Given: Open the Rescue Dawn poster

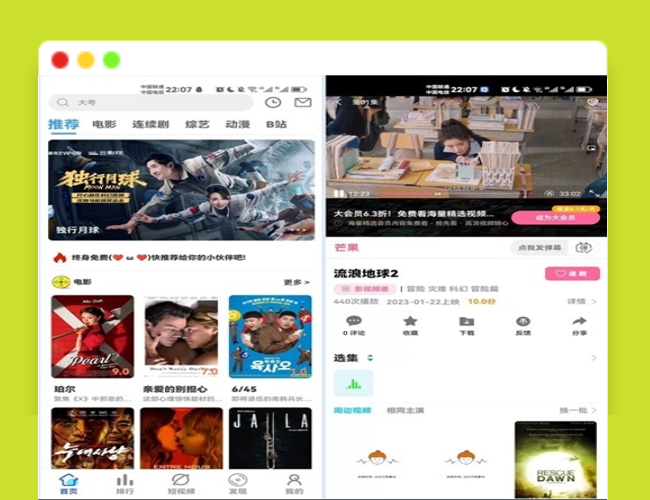Looking at the screenshot, I should [x=555, y=459].
